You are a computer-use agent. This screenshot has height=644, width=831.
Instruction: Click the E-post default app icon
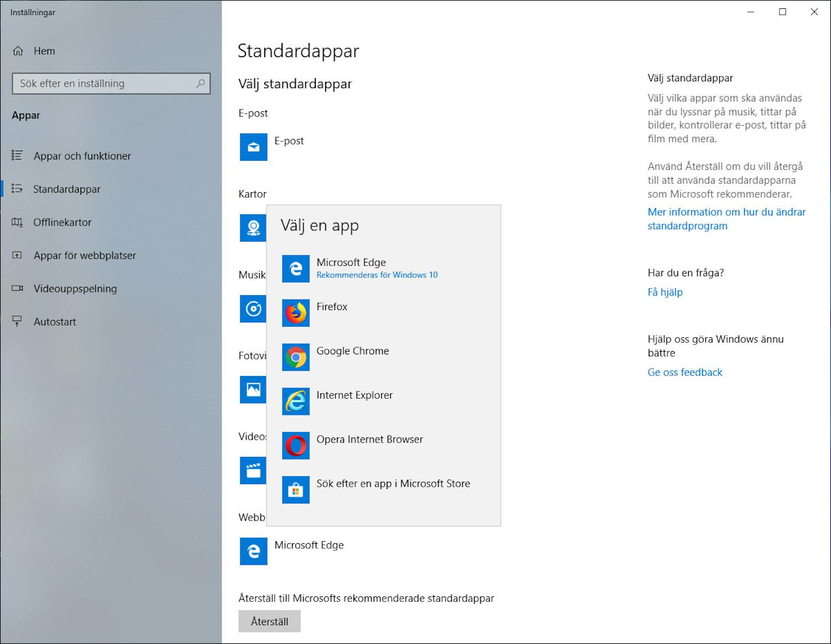253,147
